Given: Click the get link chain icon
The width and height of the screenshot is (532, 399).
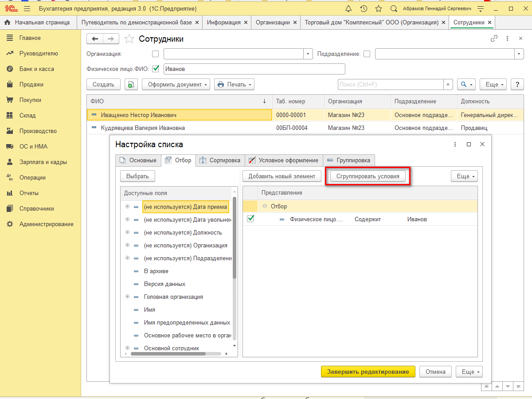Looking at the screenshot, I should click(494, 39).
